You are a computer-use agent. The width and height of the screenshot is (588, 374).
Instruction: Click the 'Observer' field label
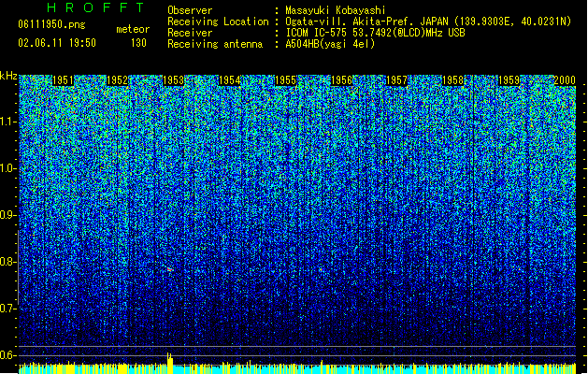coord(190,10)
